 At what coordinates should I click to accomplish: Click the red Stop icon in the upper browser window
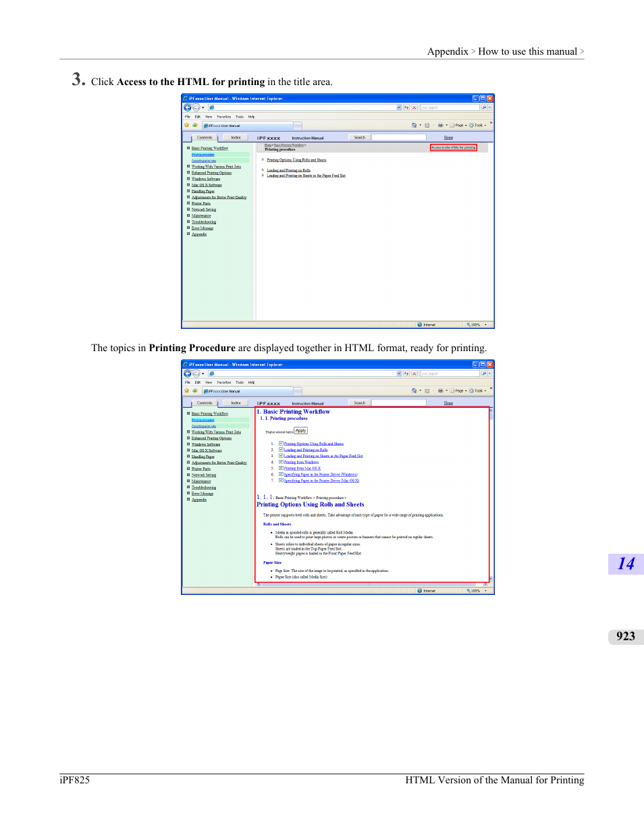coord(414,107)
